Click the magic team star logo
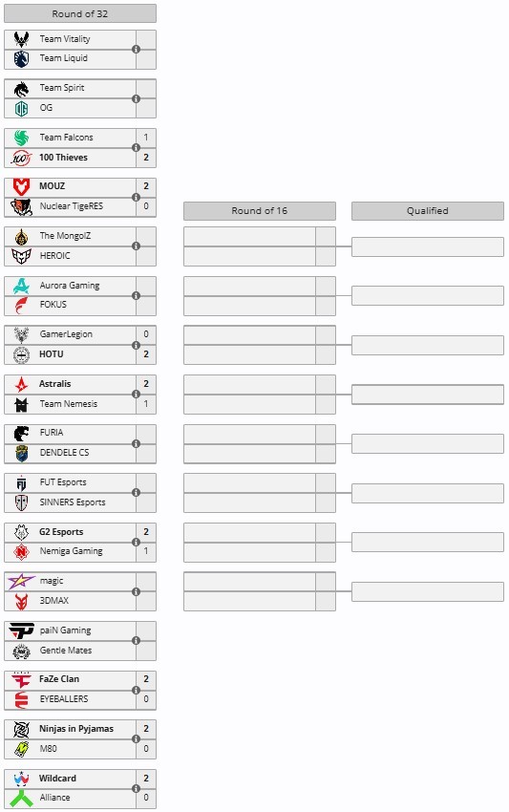Screen dimensions: 509x812 [21, 581]
